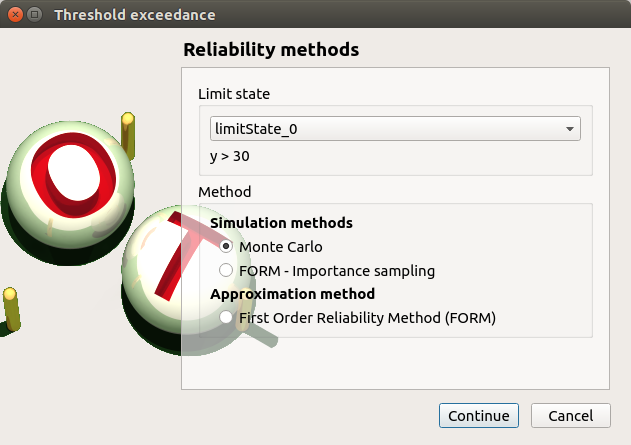Close the Threshold exceedance window
Viewport: 631px width, 445px height.
15,15
